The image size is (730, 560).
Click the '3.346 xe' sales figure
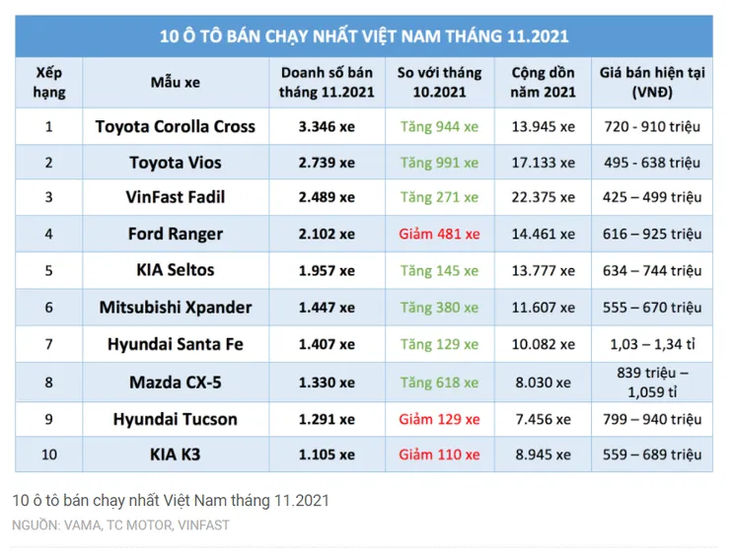click(327, 126)
